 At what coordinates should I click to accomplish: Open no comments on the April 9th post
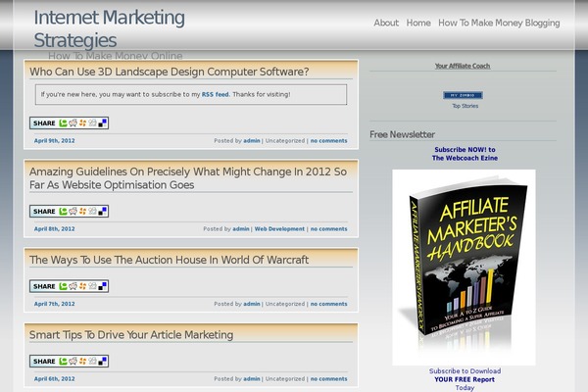pos(328,141)
